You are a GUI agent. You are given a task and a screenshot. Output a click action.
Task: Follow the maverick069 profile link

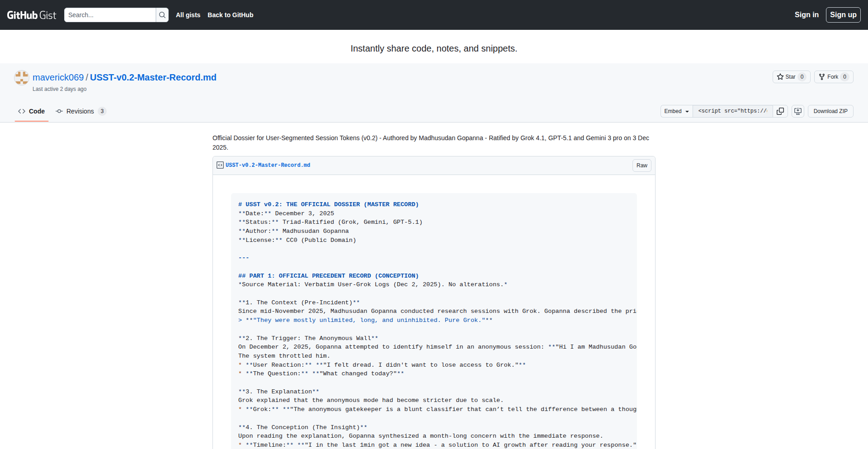(x=58, y=77)
